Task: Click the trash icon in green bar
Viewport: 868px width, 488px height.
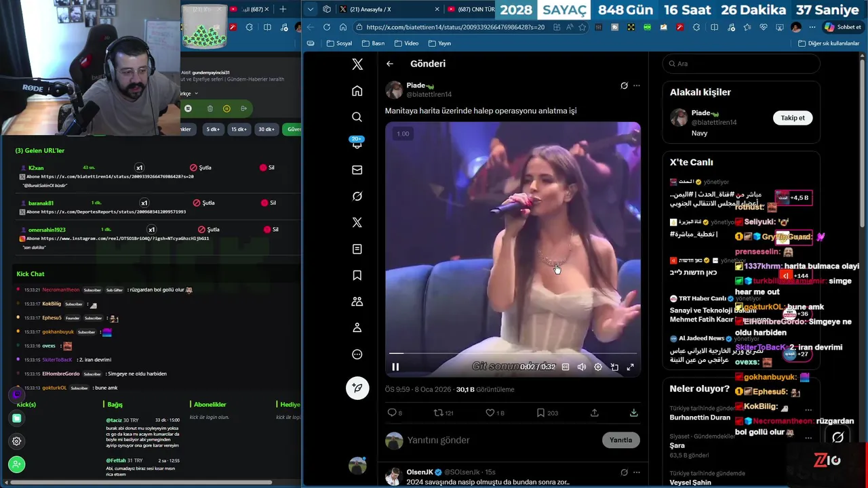Action: (x=210, y=108)
